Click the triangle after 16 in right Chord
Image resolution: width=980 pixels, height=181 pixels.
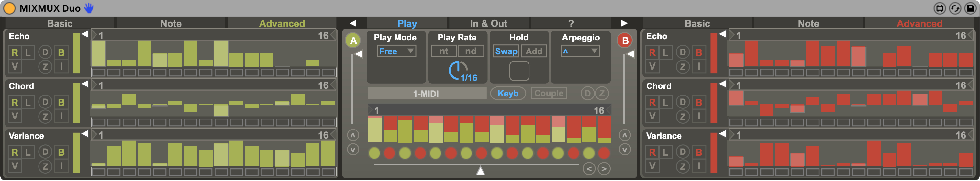click(x=971, y=85)
